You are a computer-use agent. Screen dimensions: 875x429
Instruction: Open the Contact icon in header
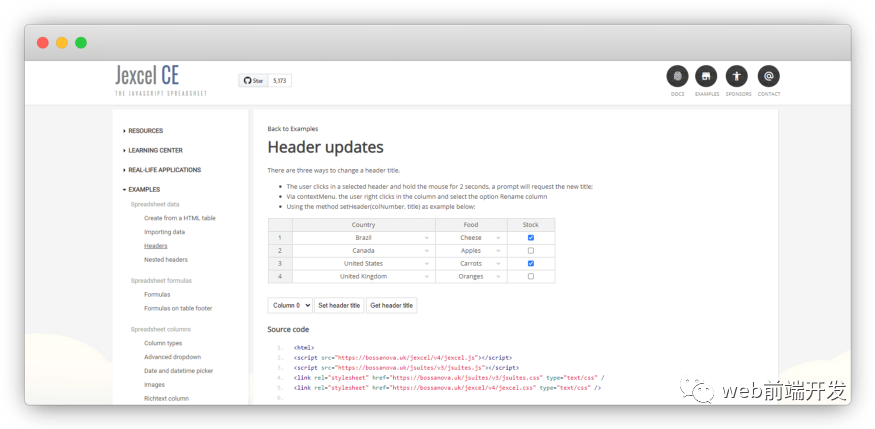tap(768, 76)
